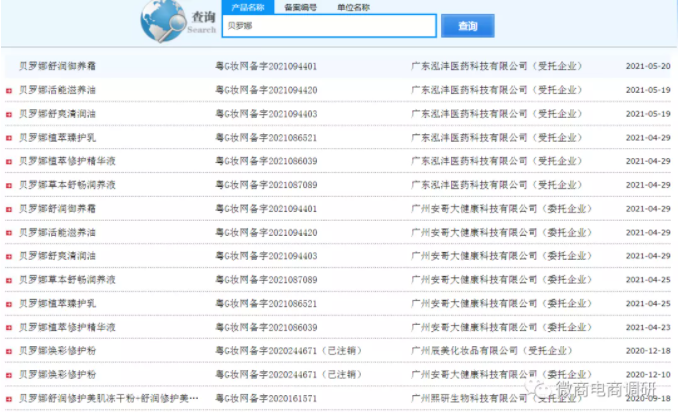Click red bullet beside 贝罗娜植萃修护精华液 广东泓沣 row
Viewport: 685px width, 412px height.
9,162
